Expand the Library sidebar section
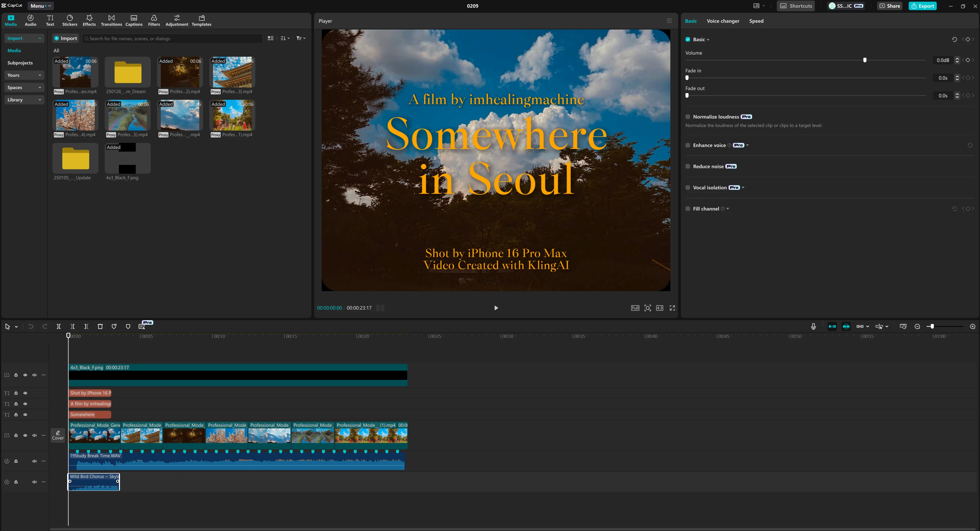The height and width of the screenshot is (531, 980). pos(24,100)
